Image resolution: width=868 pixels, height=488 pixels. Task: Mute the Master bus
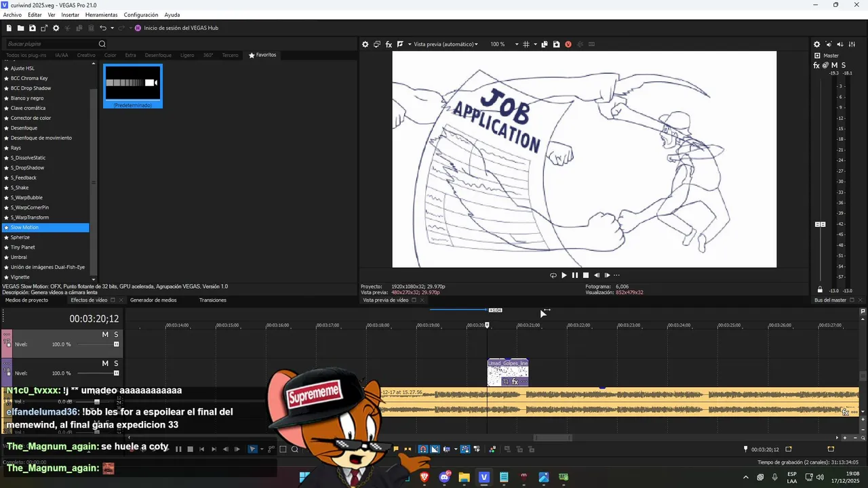pyautogui.click(x=834, y=65)
